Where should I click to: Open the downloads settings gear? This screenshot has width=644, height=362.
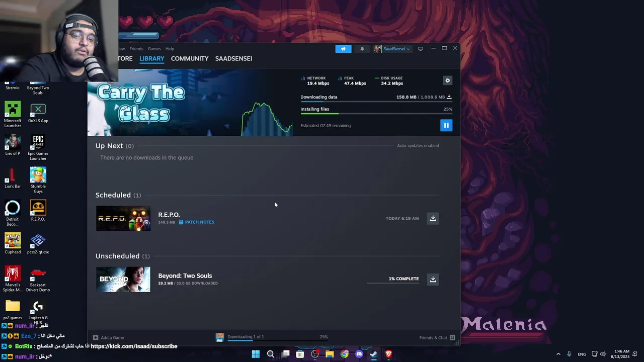pyautogui.click(x=448, y=80)
